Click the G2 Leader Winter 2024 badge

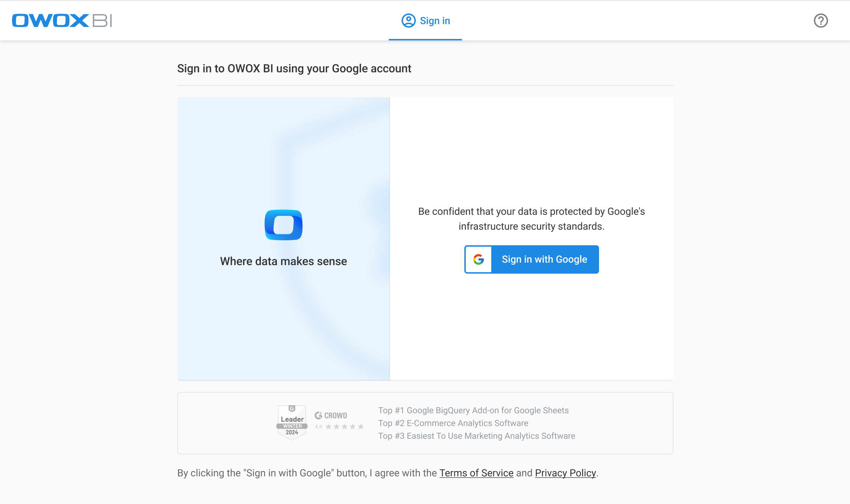pyautogui.click(x=292, y=422)
